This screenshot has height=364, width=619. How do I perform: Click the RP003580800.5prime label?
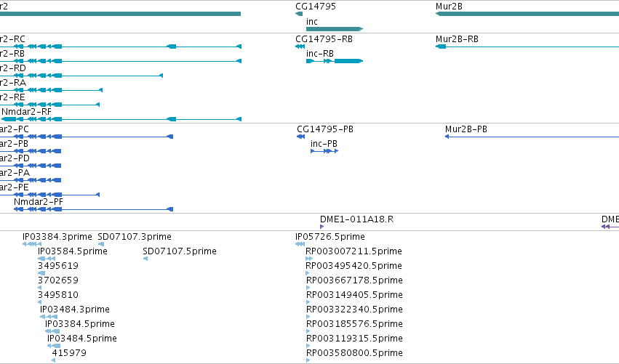coord(354,352)
